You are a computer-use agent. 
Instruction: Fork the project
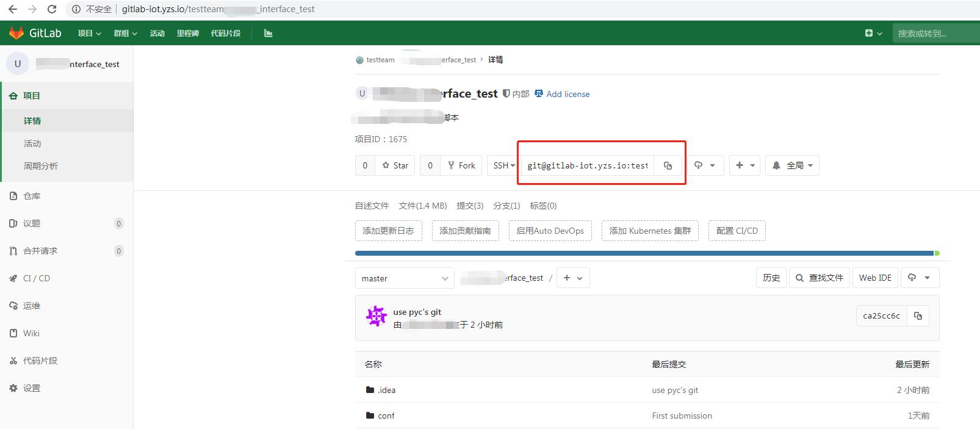461,165
